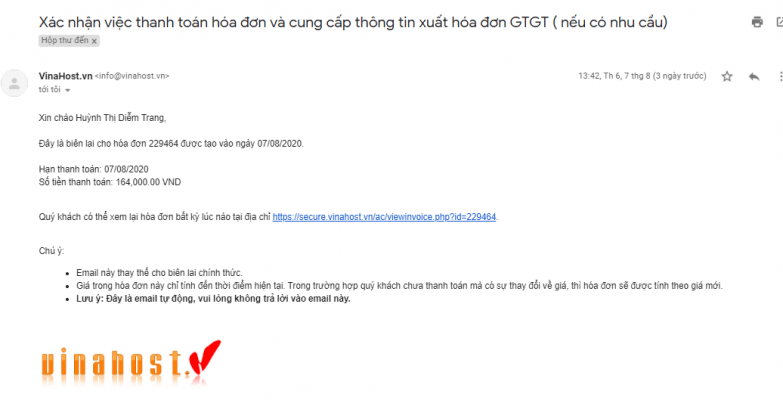Click the payment amount 164,000.00 VND

click(x=148, y=183)
